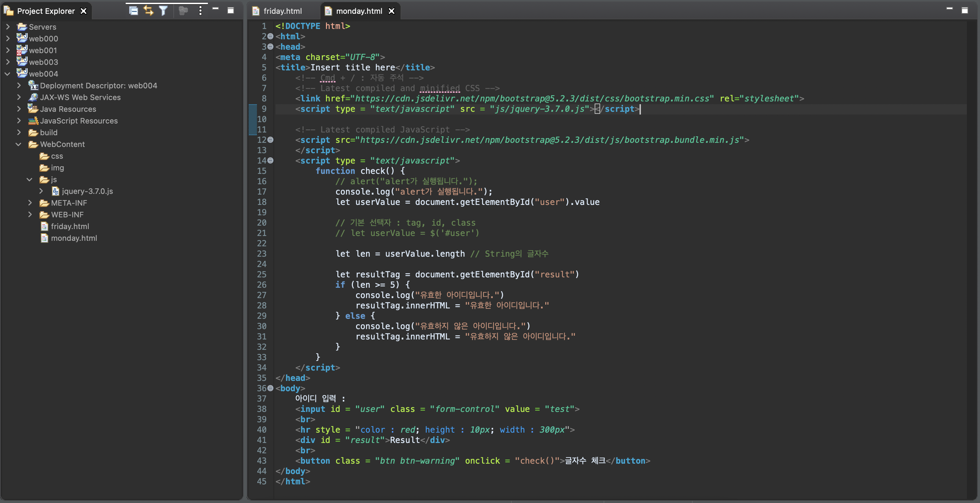Click line number 23 in editor gutter
Screen dimensions: 980x503
click(x=262, y=254)
